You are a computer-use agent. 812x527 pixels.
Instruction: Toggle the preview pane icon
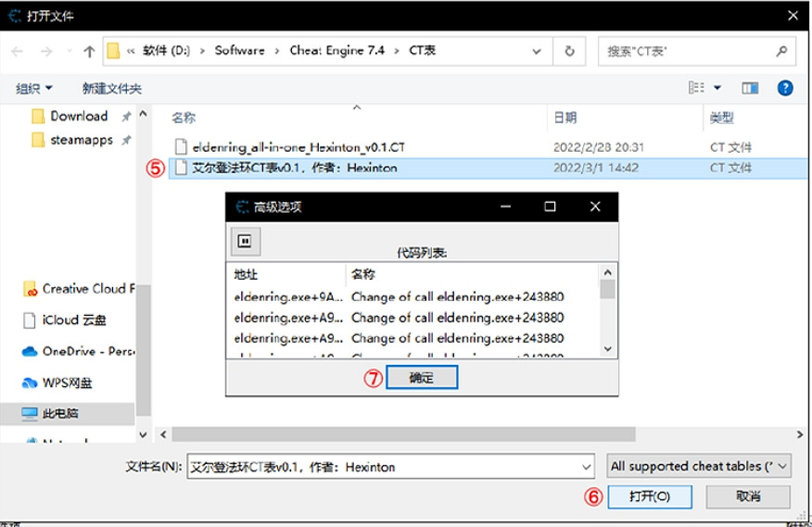click(750, 88)
